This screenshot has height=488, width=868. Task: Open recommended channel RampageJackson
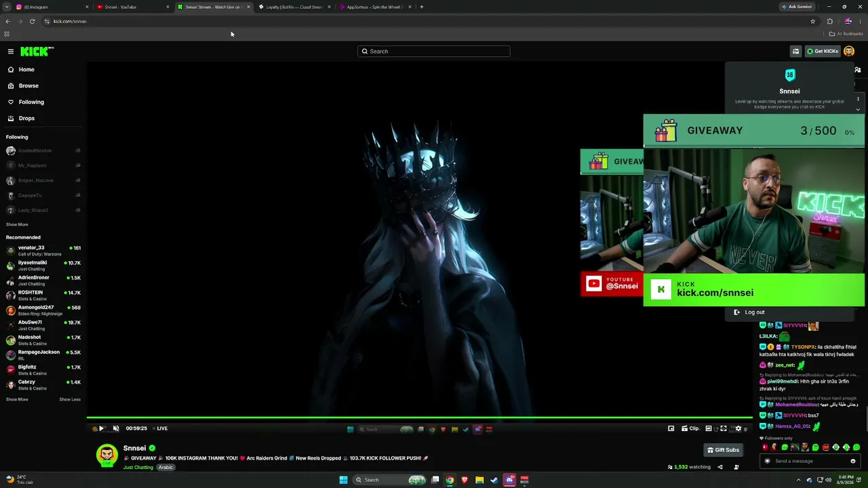43,355
